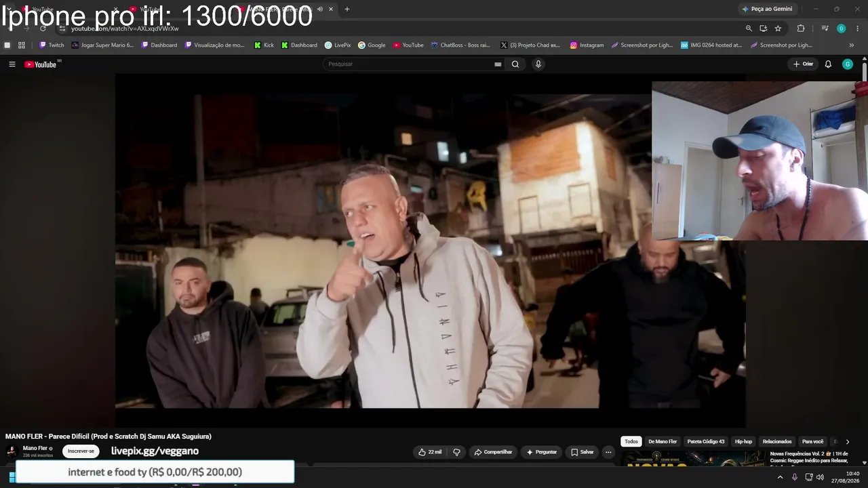Show more filter chips with right arrow
The width and height of the screenshot is (868, 488).
point(847,442)
